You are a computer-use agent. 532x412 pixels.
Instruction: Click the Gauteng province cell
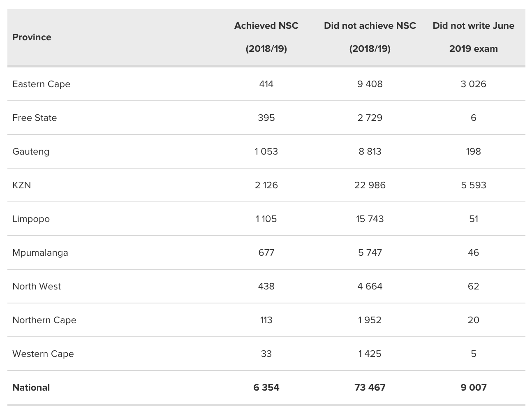(x=31, y=151)
